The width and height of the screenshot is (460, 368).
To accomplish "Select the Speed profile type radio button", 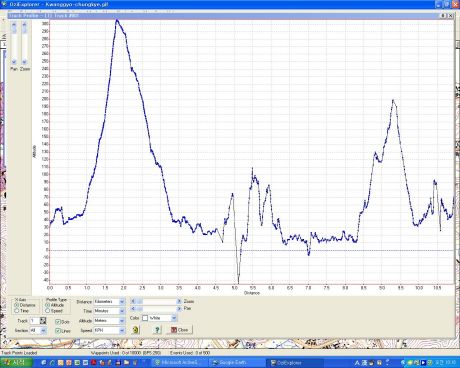I will coord(47,311).
